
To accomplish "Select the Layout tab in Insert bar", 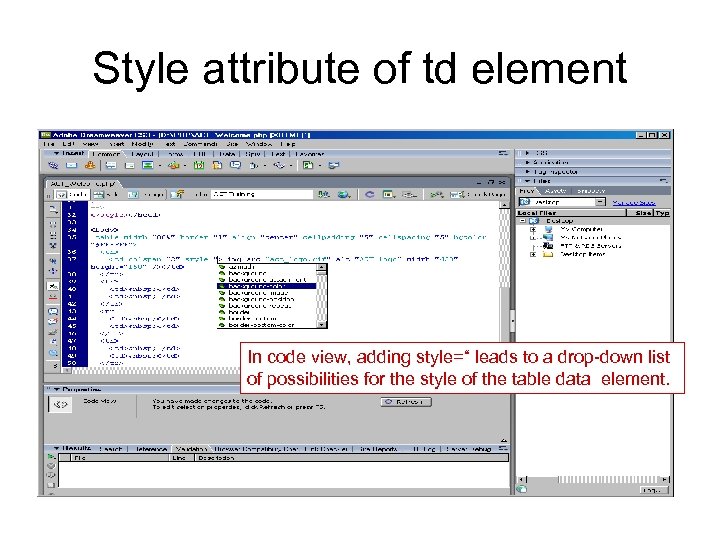I will (142, 154).
